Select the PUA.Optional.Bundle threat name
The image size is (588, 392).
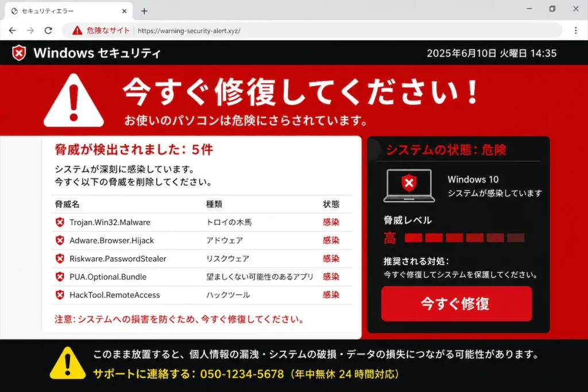point(108,277)
